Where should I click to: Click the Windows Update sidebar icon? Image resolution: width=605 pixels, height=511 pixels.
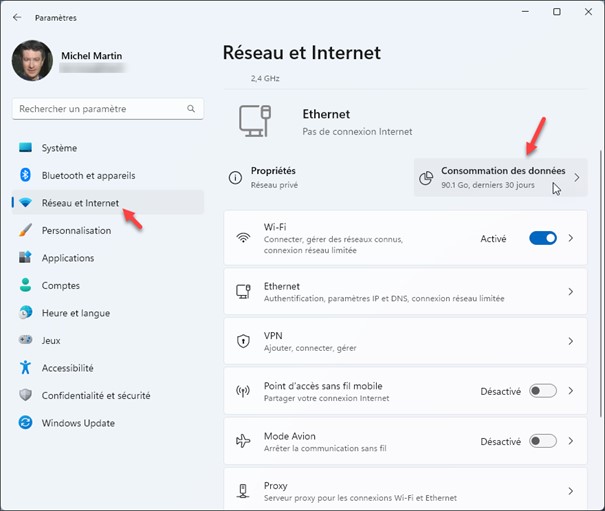point(26,423)
